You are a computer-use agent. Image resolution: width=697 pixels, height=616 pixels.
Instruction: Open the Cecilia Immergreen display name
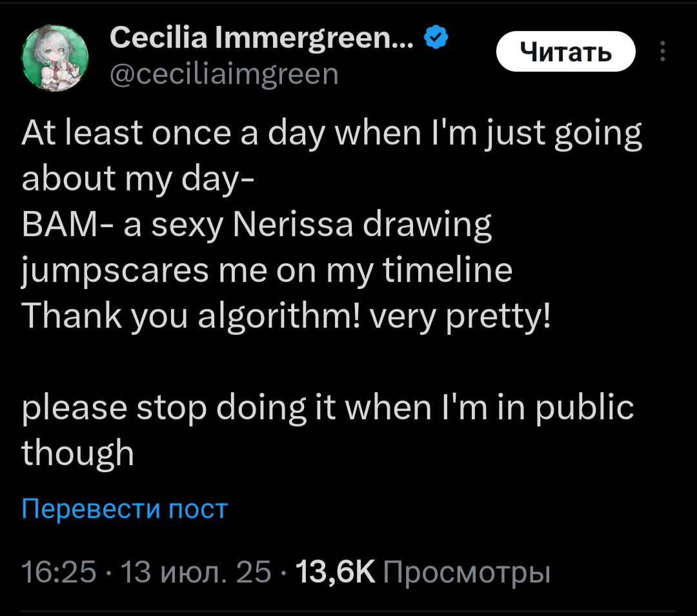click(265, 40)
